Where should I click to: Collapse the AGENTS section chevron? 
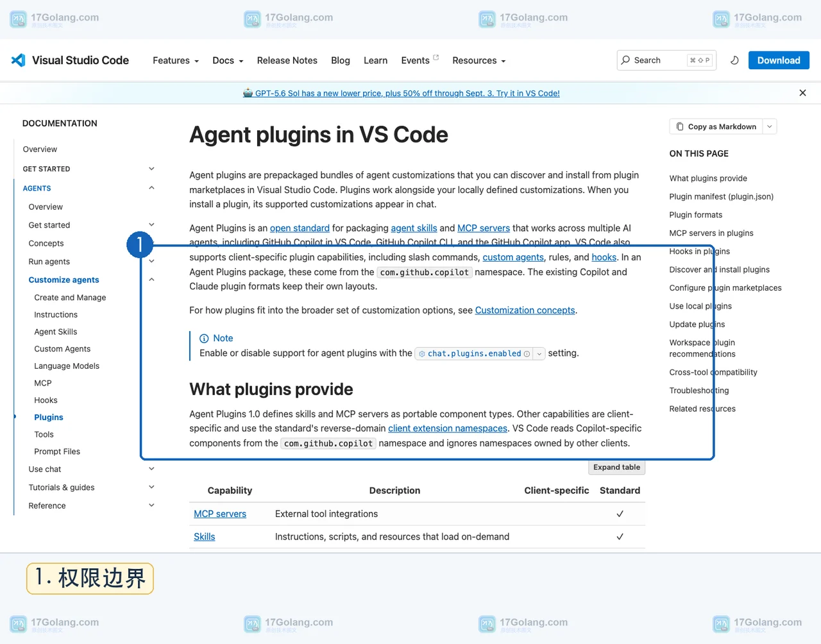(151, 188)
